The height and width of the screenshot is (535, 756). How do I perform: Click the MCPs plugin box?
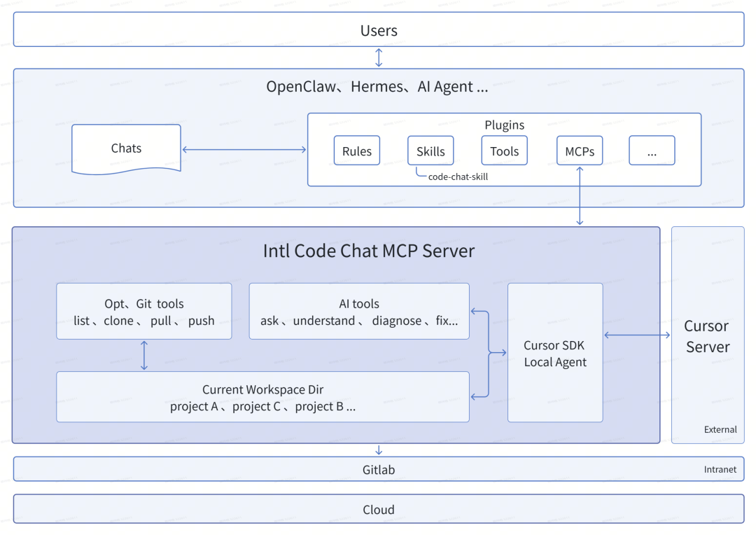(580, 151)
